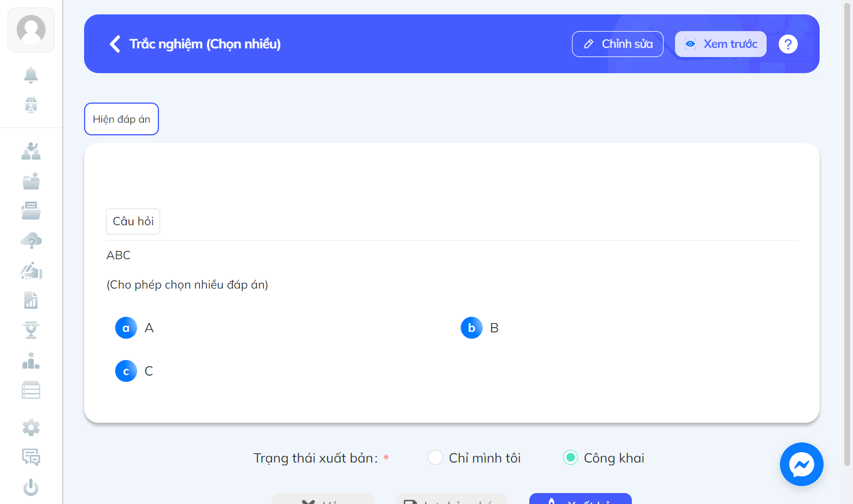Open the user group icon in sidebar

[31, 151]
